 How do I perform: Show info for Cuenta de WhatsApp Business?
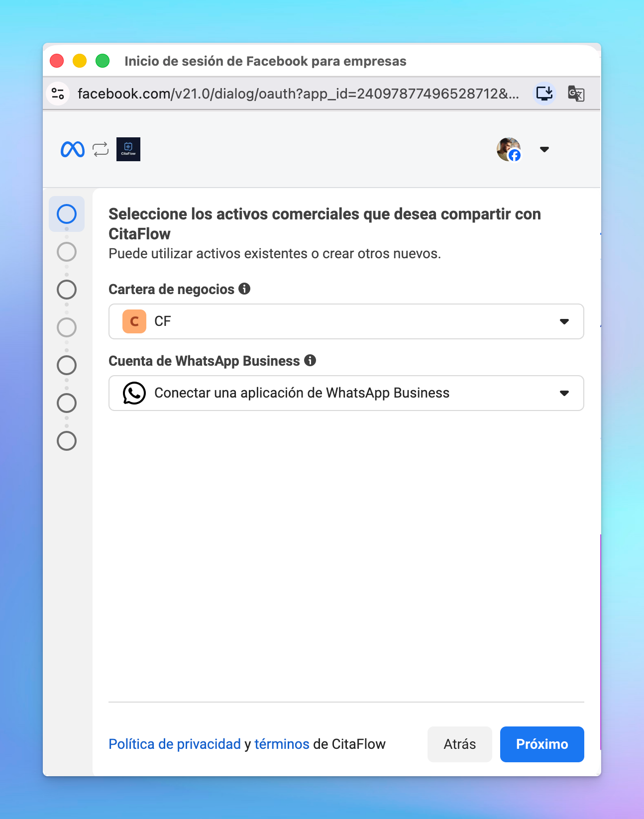(310, 360)
